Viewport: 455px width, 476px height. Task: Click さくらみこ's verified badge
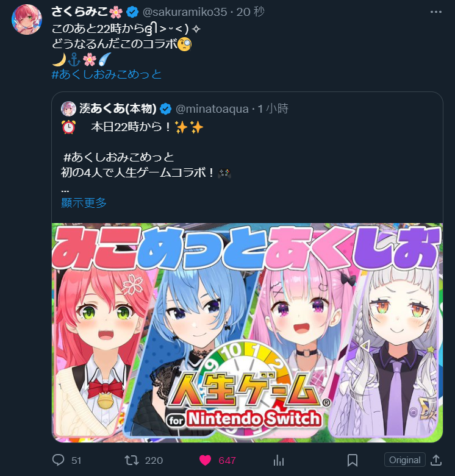(x=132, y=12)
